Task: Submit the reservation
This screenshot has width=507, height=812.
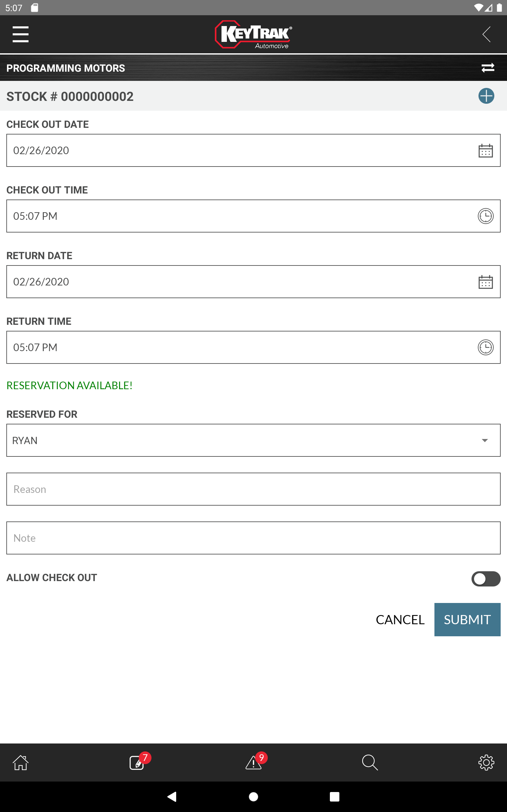Action: [467, 619]
